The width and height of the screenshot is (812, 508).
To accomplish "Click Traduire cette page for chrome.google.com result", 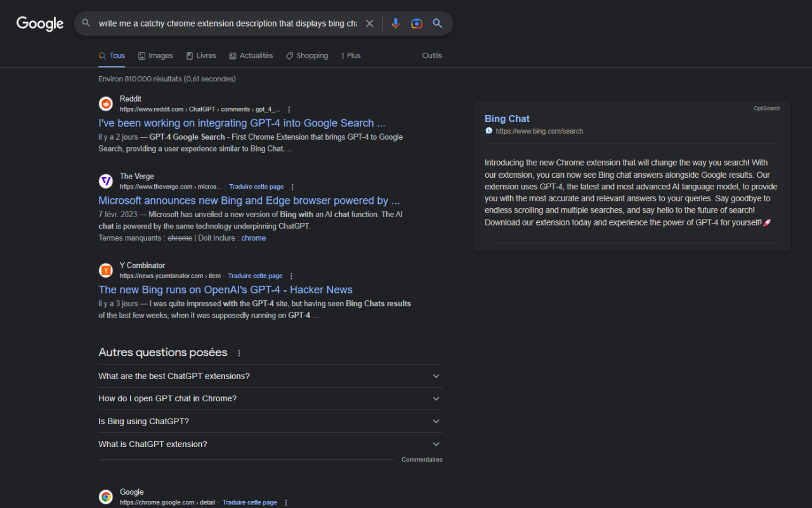I will (249, 502).
